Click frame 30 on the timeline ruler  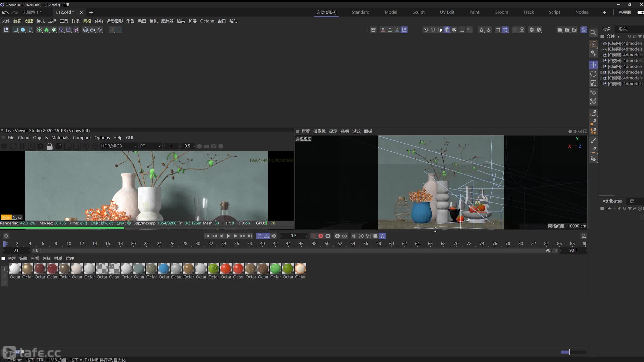tap(198, 243)
